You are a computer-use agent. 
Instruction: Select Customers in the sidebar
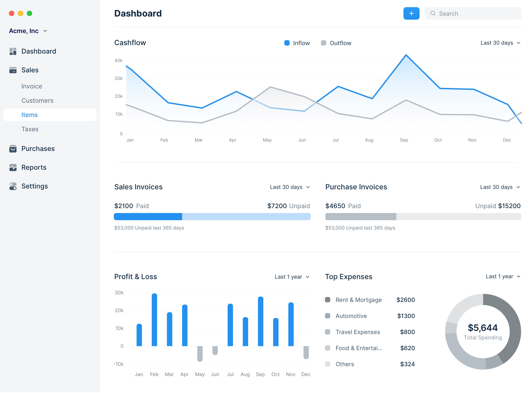[37, 101]
